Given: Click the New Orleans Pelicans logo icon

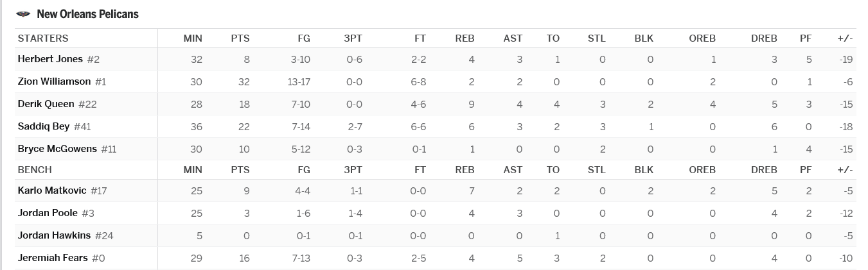Looking at the screenshot, I should point(24,14).
